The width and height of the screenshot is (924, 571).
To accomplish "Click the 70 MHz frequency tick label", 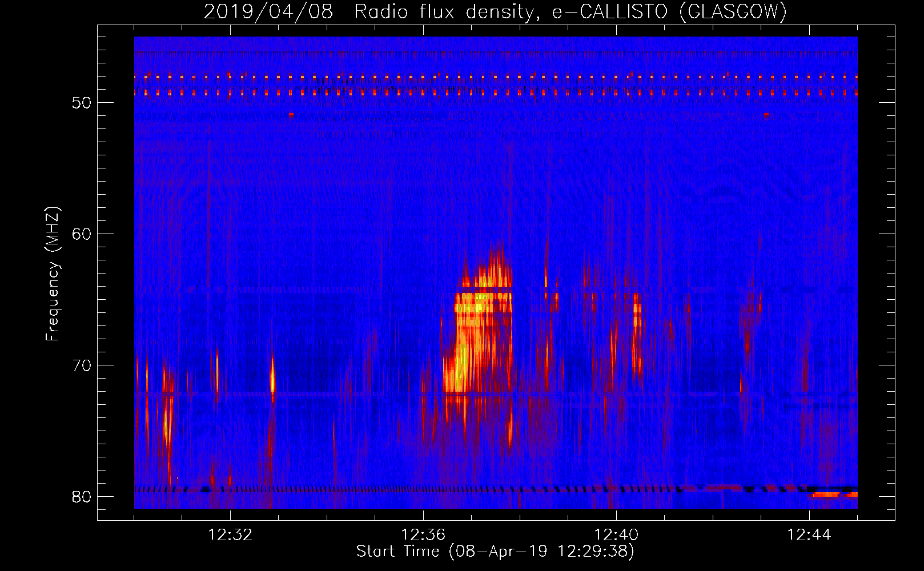I will click(82, 365).
